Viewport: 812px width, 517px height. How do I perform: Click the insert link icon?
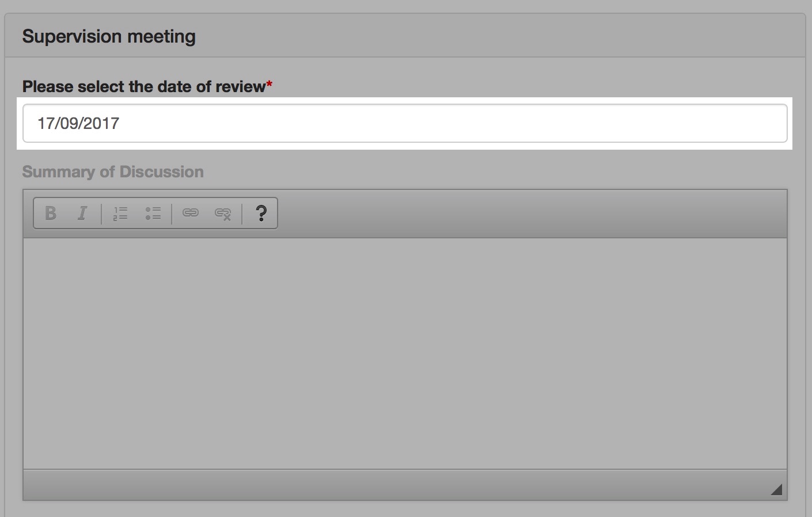point(190,213)
